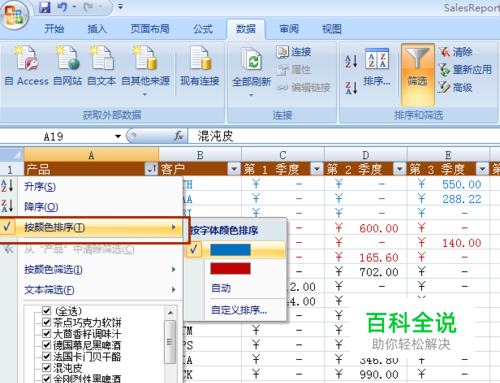Toggle the 法国卡门贝干酪 checkbox

tap(47, 357)
